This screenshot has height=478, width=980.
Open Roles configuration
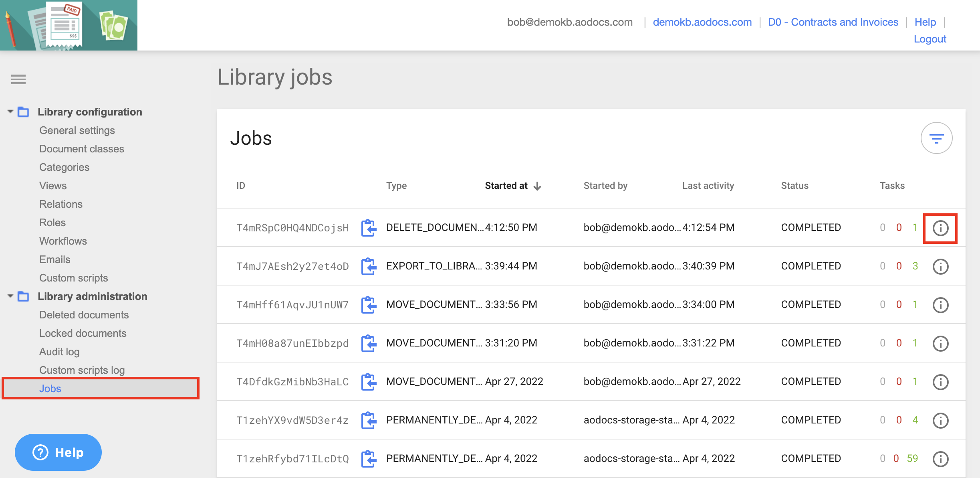click(x=52, y=223)
